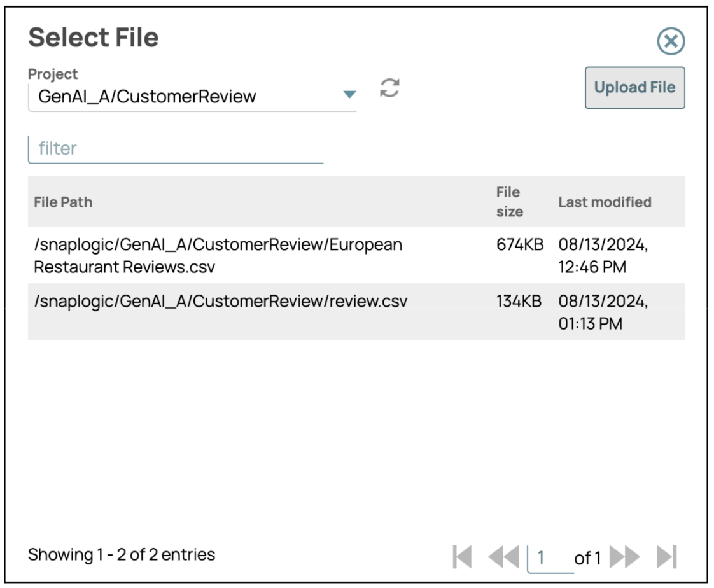
Task: Sort by the Last modified column header
Action: 605,202
